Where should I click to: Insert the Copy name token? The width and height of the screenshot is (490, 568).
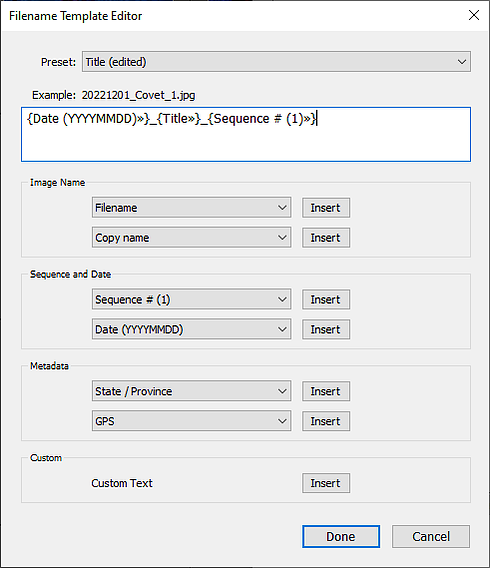pyautogui.click(x=326, y=238)
